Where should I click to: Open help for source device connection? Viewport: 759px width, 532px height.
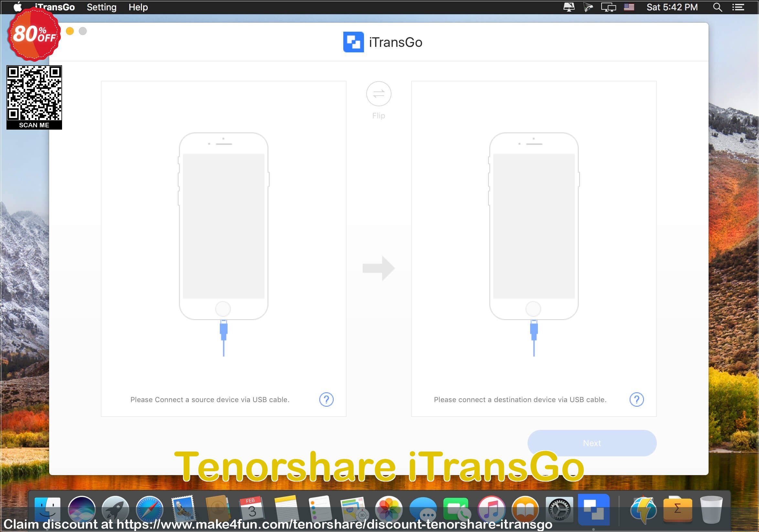coord(326,399)
